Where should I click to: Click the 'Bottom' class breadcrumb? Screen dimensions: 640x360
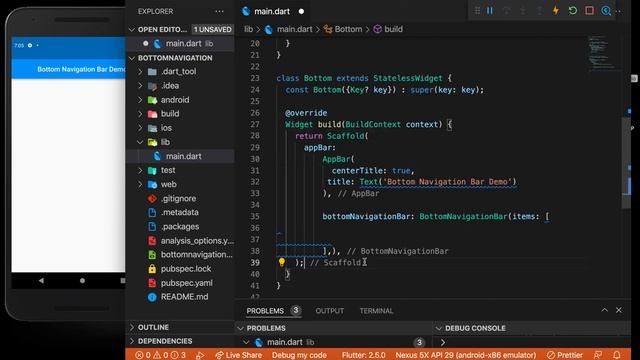(343, 29)
